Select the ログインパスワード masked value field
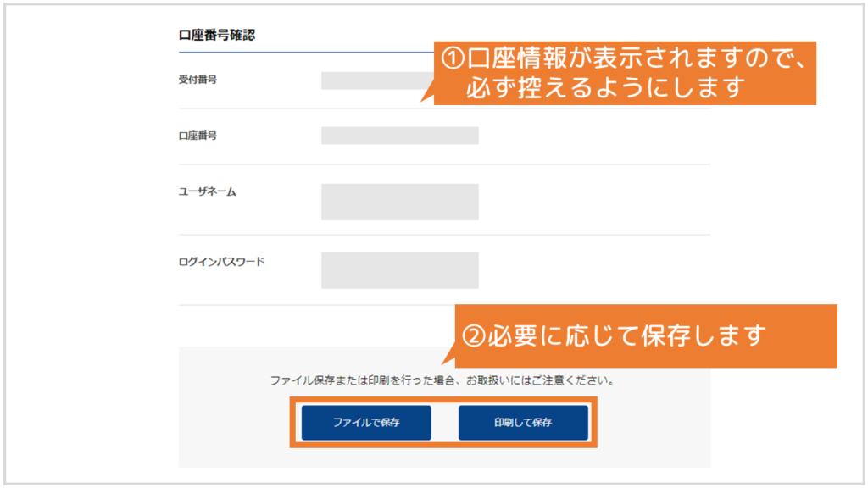The image size is (868, 488). [400, 270]
